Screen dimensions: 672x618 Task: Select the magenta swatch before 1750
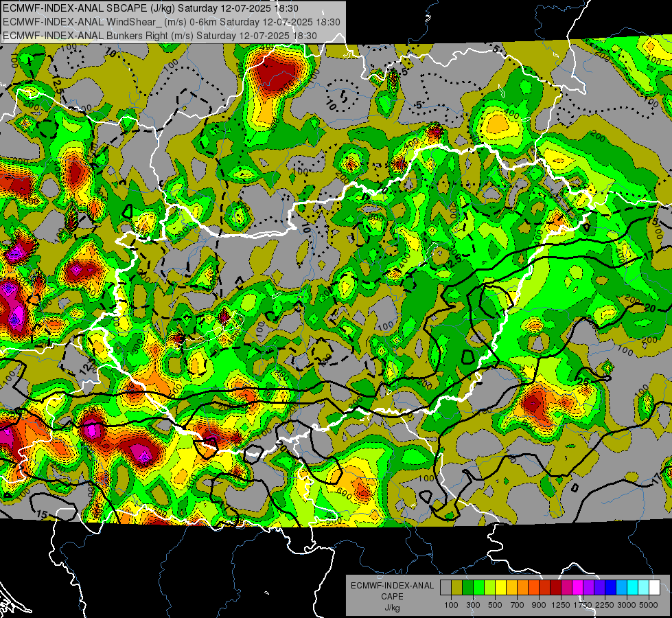pos(578,587)
